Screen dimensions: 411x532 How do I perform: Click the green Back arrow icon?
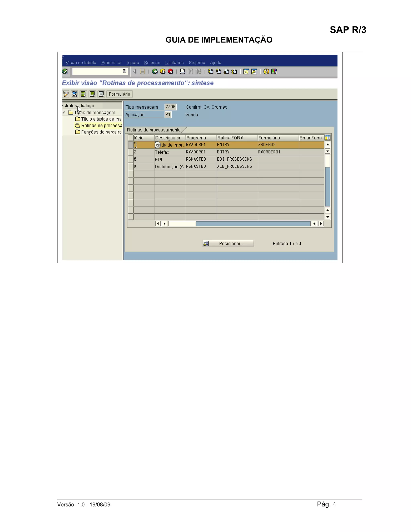(x=155, y=71)
